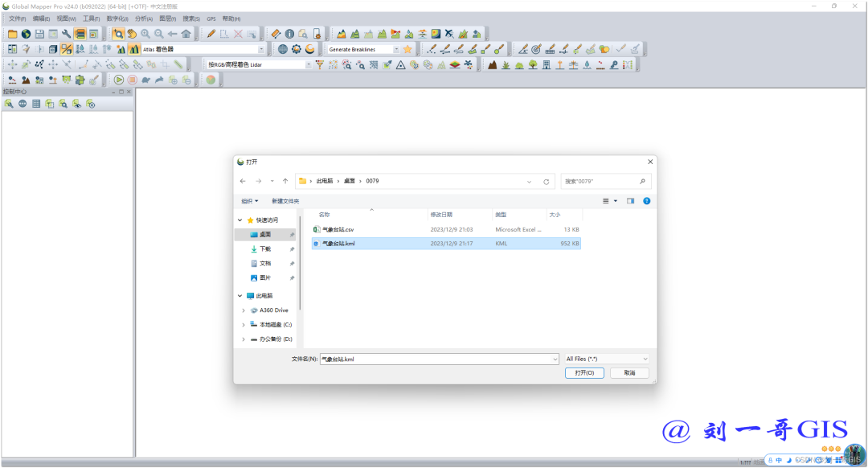Toggle the hill shading percent icon

point(67,49)
